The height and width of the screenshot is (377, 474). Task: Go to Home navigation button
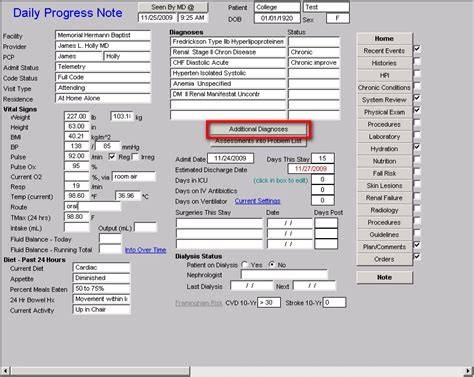(x=384, y=38)
